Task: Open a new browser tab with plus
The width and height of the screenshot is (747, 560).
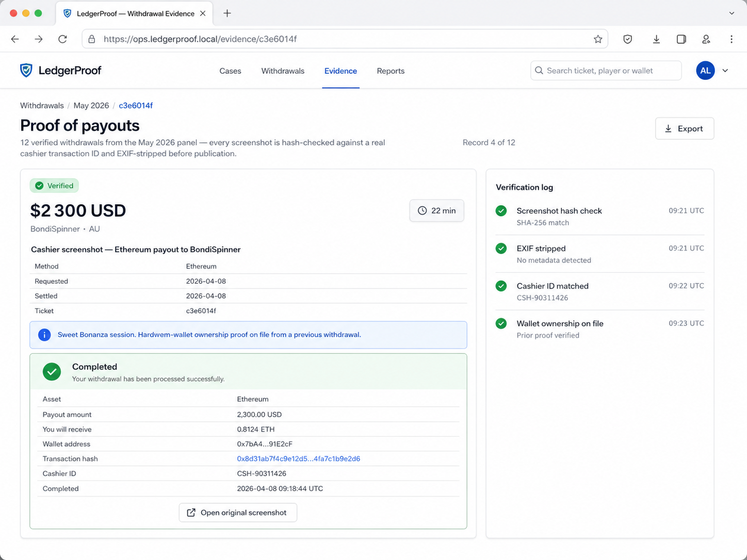Action: [x=227, y=13]
